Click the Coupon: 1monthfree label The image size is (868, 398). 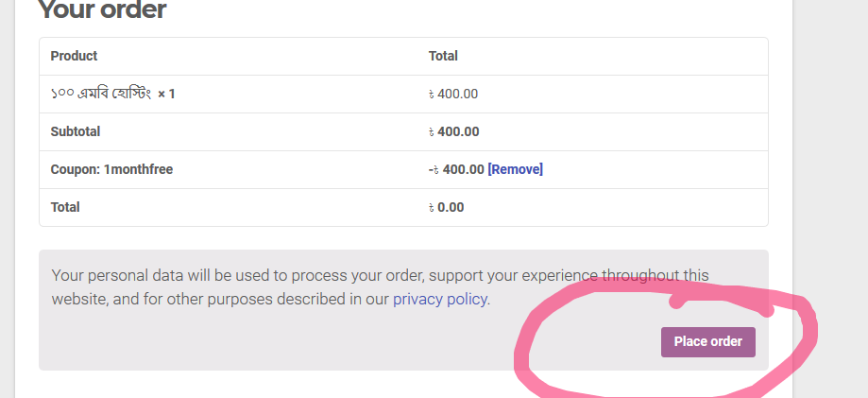pos(111,169)
